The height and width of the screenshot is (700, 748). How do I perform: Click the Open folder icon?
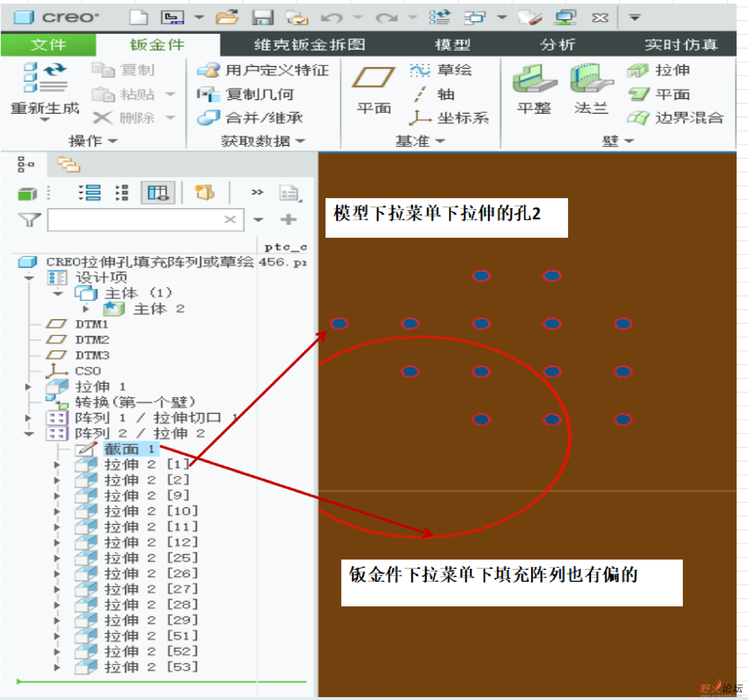(x=227, y=17)
